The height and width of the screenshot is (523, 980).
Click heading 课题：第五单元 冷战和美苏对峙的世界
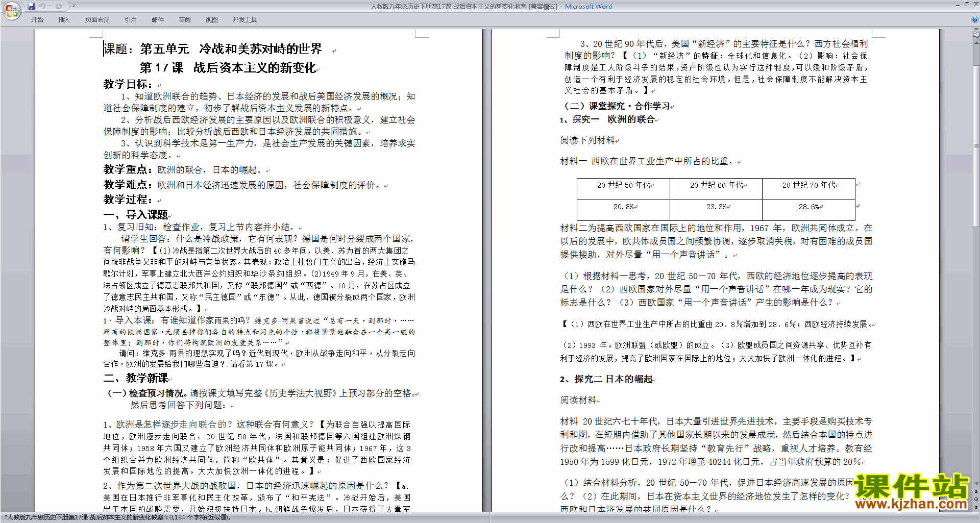click(x=213, y=49)
